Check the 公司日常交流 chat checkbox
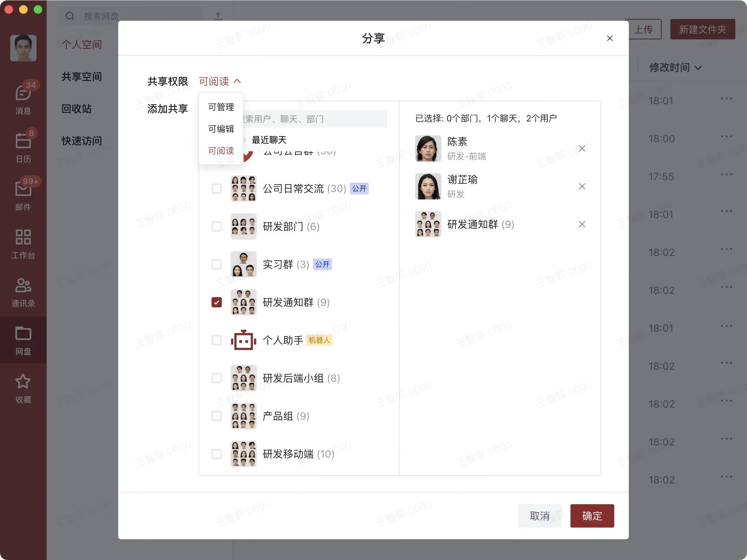Image resolution: width=747 pixels, height=560 pixels. (217, 188)
